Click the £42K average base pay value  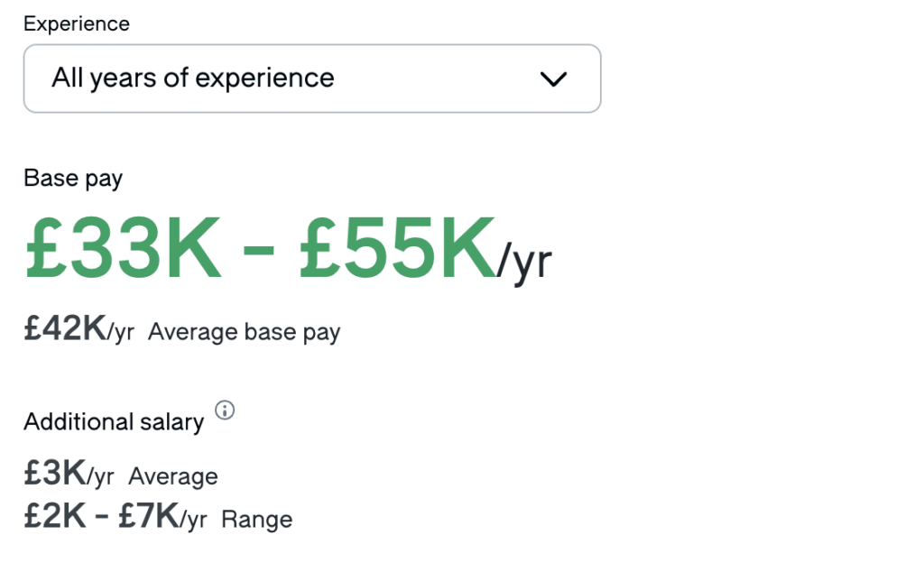coord(65,328)
